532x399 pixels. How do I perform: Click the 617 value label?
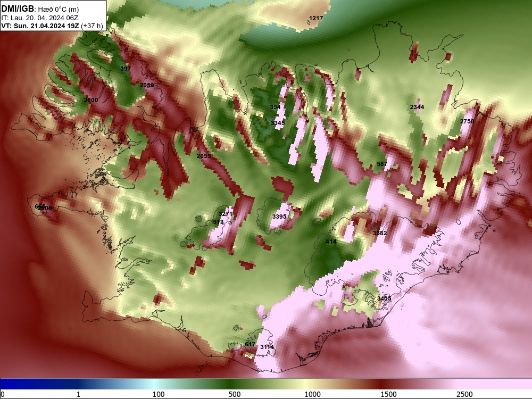250,344
